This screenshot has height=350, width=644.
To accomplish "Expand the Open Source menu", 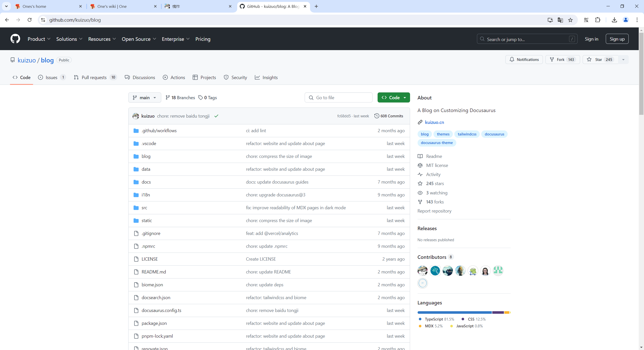I will click(139, 39).
